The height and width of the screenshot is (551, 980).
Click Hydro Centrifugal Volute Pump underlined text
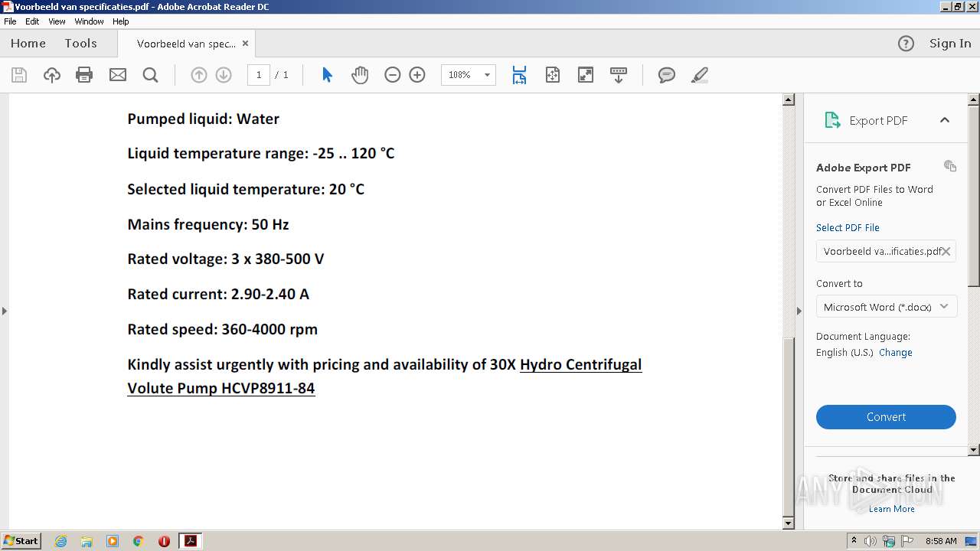coord(384,376)
